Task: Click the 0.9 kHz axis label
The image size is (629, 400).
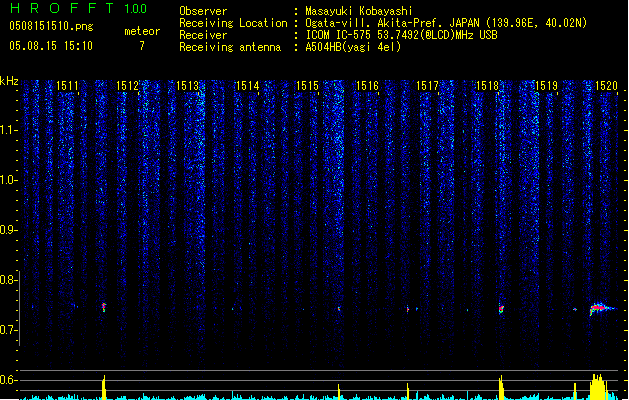Action: point(9,230)
